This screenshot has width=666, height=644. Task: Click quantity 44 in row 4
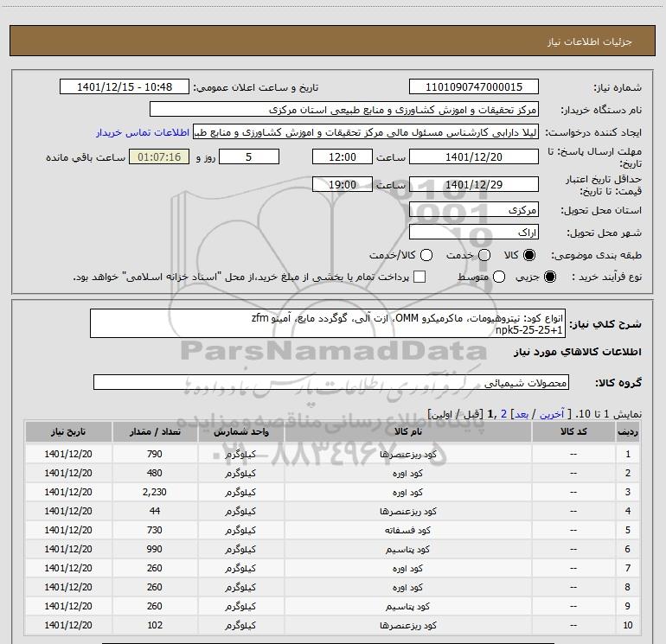coord(155,511)
